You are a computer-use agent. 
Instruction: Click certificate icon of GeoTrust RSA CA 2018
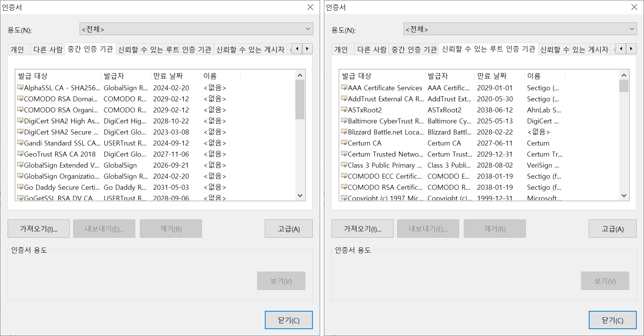20,154
